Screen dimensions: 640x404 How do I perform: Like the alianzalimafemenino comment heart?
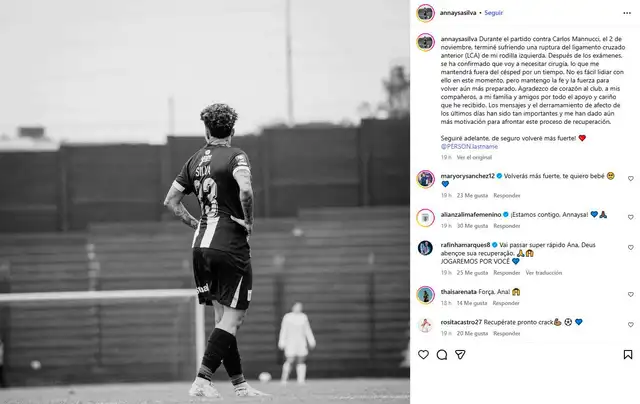(x=631, y=217)
